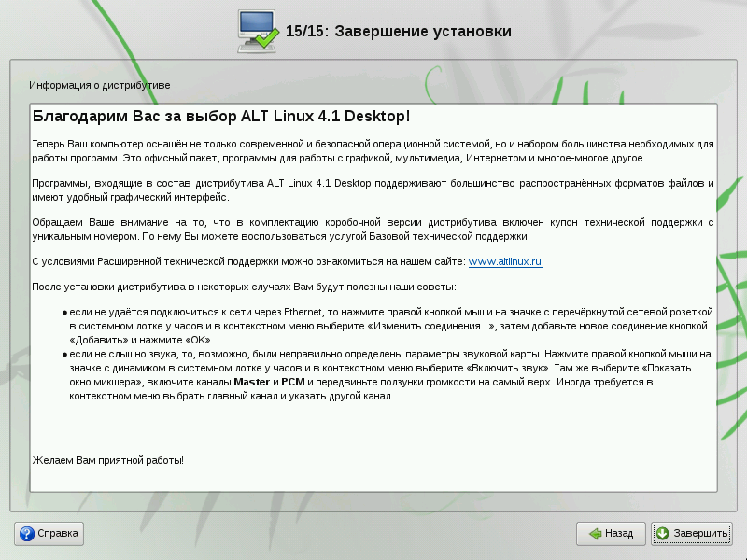Viewport: 747px width, 560px height.
Task: Click the closing line "Желаем Вам приятной работы!"
Action: 107,460
